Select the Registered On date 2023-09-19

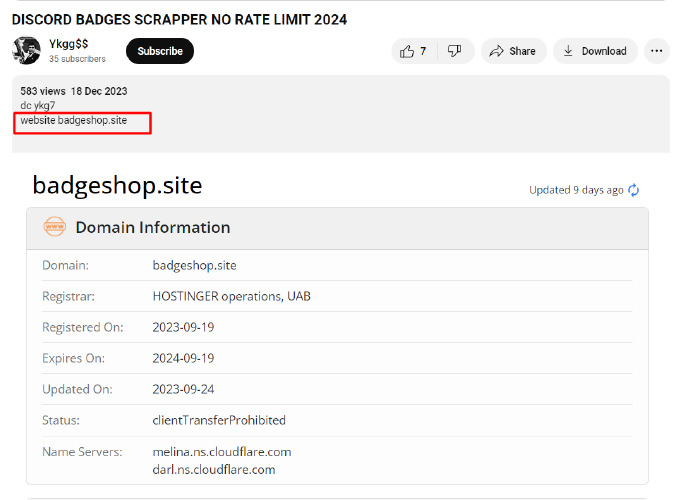[183, 327]
